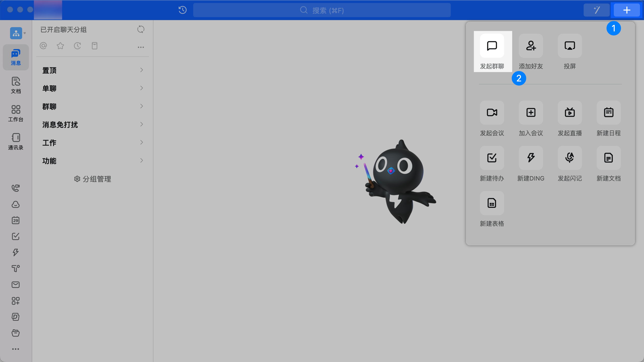
Task: Click the search field in title bar
Action: (x=322, y=10)
